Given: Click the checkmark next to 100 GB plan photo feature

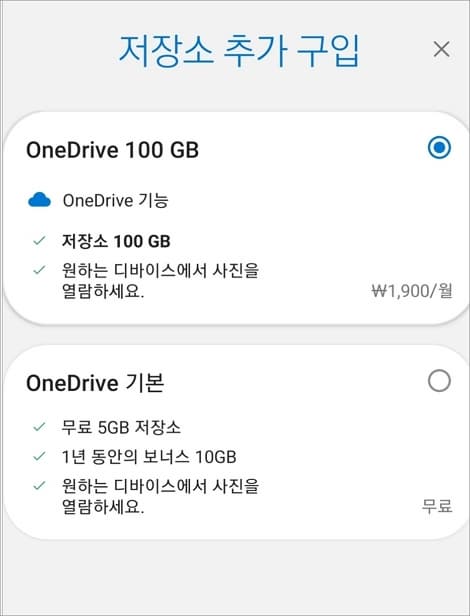Looking at the screenshot, I should tap(39, 270).
